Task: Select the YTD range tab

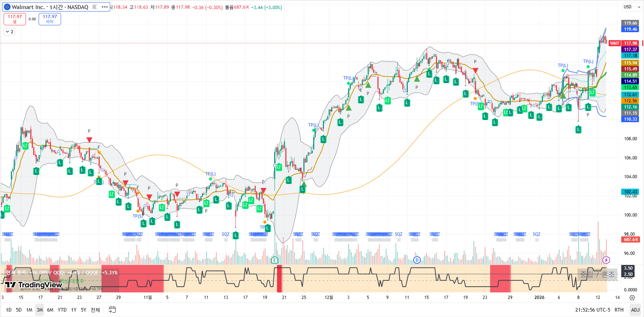Action: (62, 310)
